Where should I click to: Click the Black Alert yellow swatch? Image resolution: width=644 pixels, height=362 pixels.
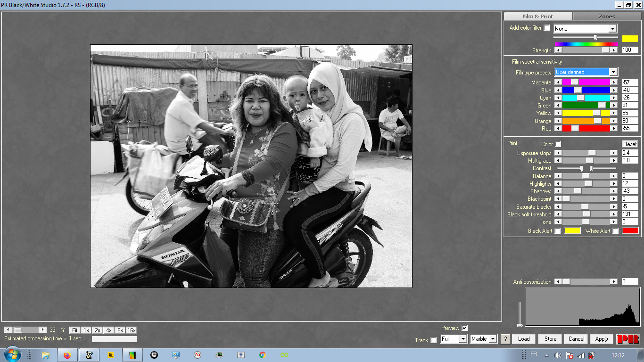572,231
